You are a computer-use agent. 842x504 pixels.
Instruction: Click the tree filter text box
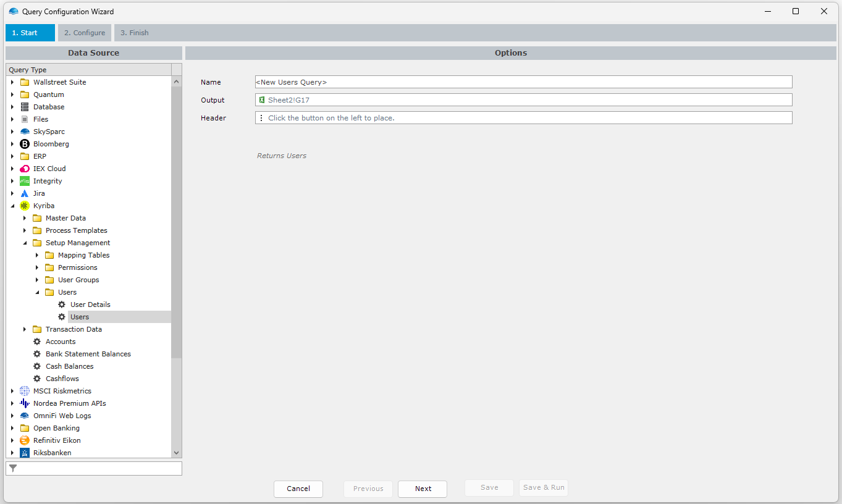click(x=94, y=468)
